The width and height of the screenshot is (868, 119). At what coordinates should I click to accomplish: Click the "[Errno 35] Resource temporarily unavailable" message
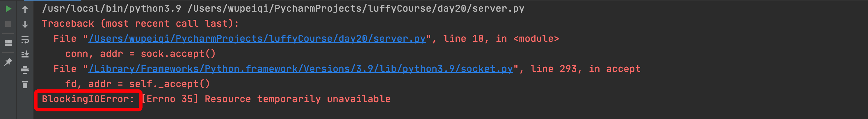[x=266, y=99]
